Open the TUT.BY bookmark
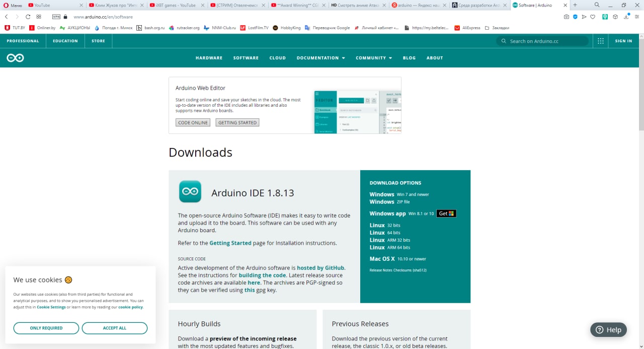 click(15, 28)
